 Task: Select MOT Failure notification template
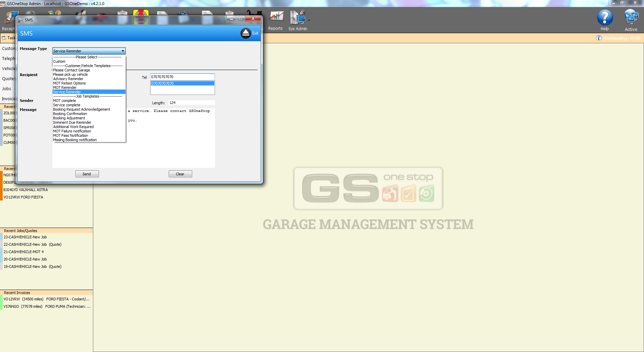pos(89,131)
